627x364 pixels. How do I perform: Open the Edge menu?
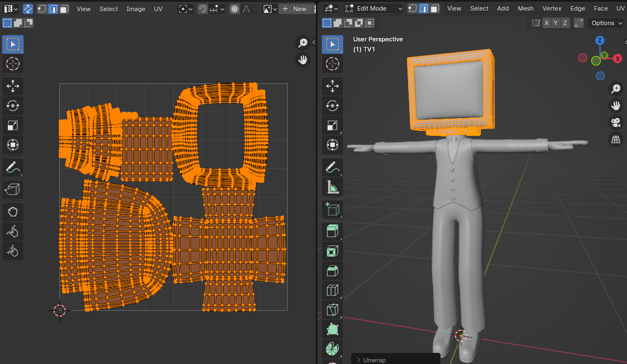577,8
